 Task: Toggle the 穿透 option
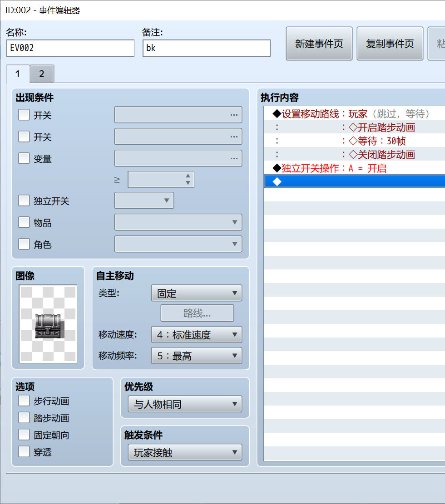[24, 452]
